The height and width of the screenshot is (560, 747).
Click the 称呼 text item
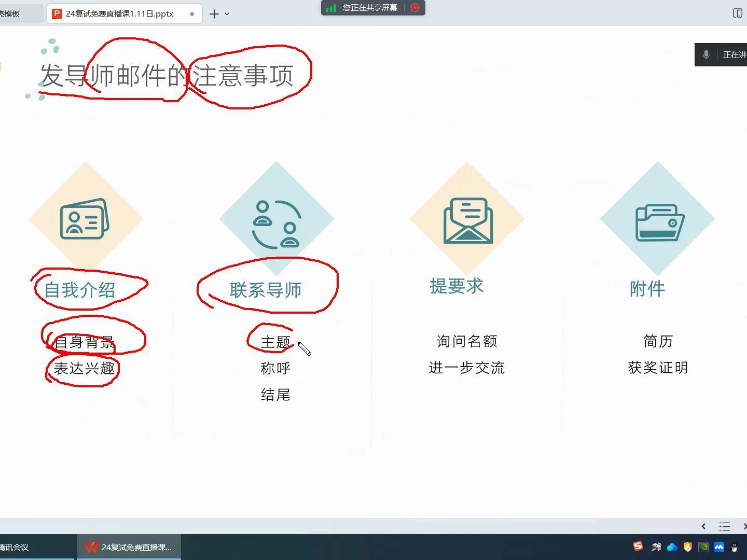(x=275, y=368)
